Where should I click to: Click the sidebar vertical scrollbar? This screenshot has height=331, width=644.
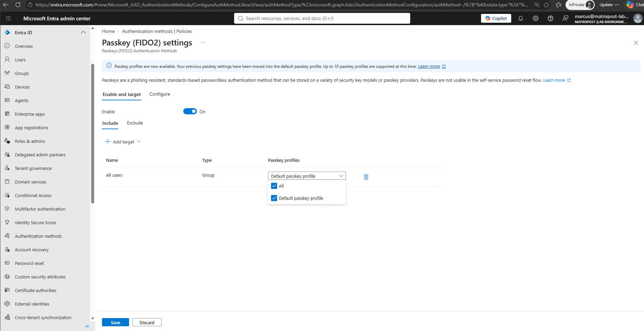pos(92,134)
